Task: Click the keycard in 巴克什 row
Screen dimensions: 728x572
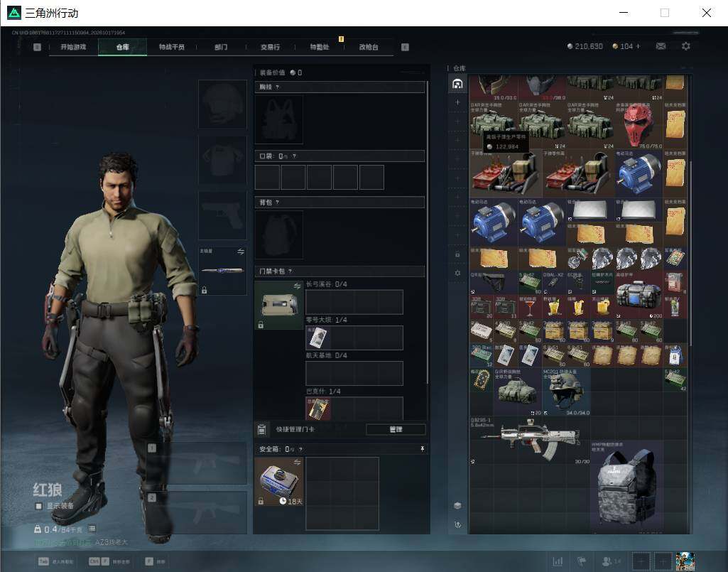Action: tap(318, 409)
